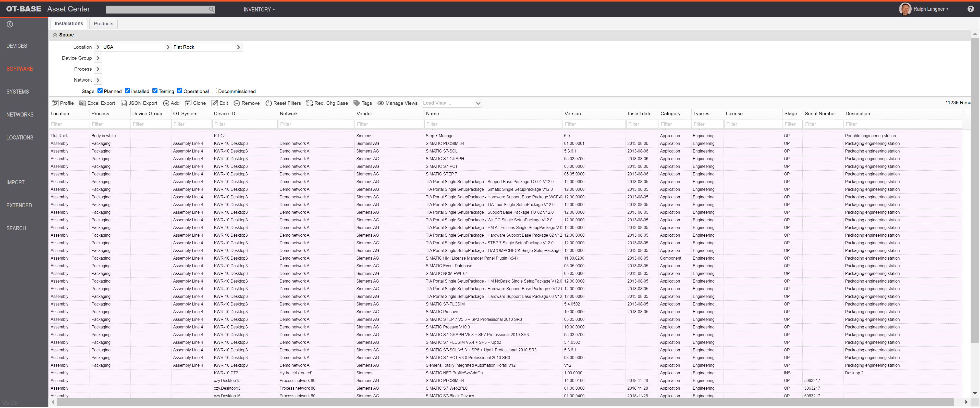Click Edit in the toolbar

(220, 103)
